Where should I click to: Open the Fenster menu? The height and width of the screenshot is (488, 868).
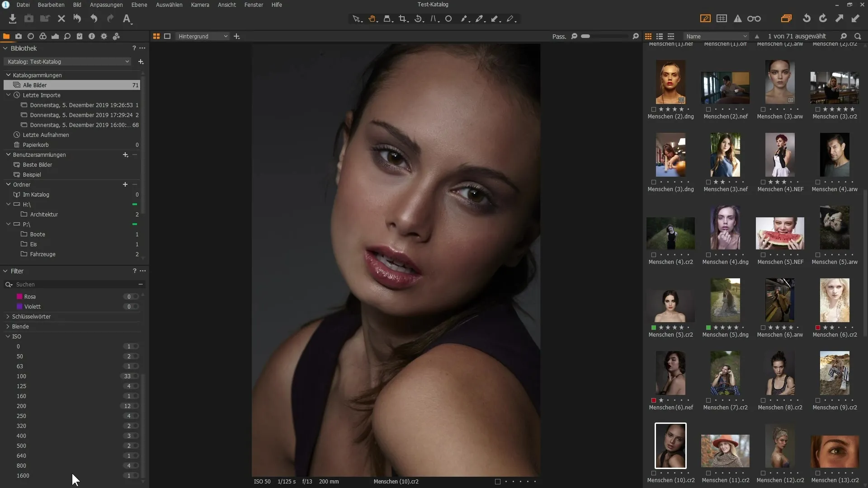[x=254, y=5]
